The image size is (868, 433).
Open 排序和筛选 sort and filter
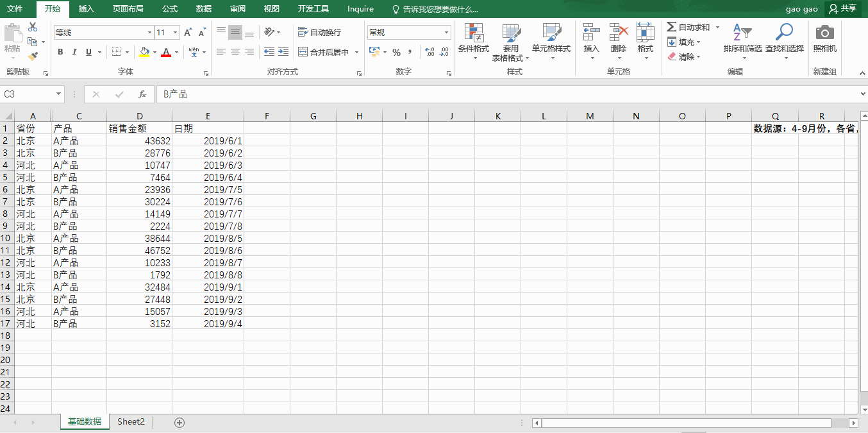[742, 42]
